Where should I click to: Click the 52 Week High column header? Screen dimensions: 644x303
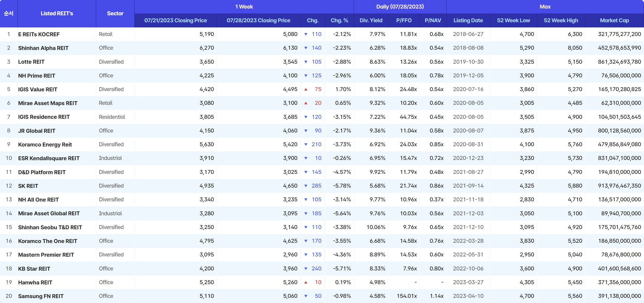coord(561,20)
